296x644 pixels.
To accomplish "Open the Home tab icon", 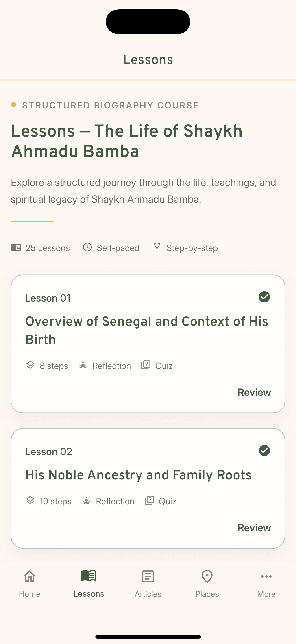I will 29,576.
